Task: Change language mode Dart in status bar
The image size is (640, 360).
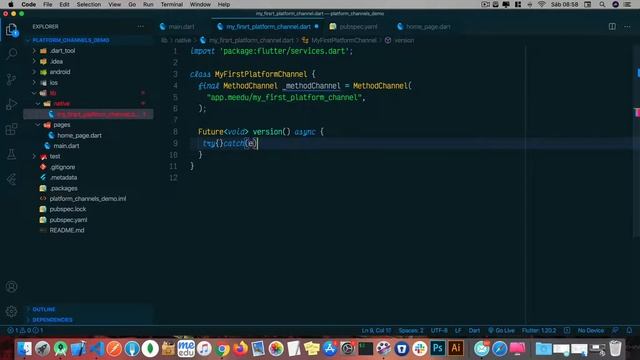Action: click(474, 330)
